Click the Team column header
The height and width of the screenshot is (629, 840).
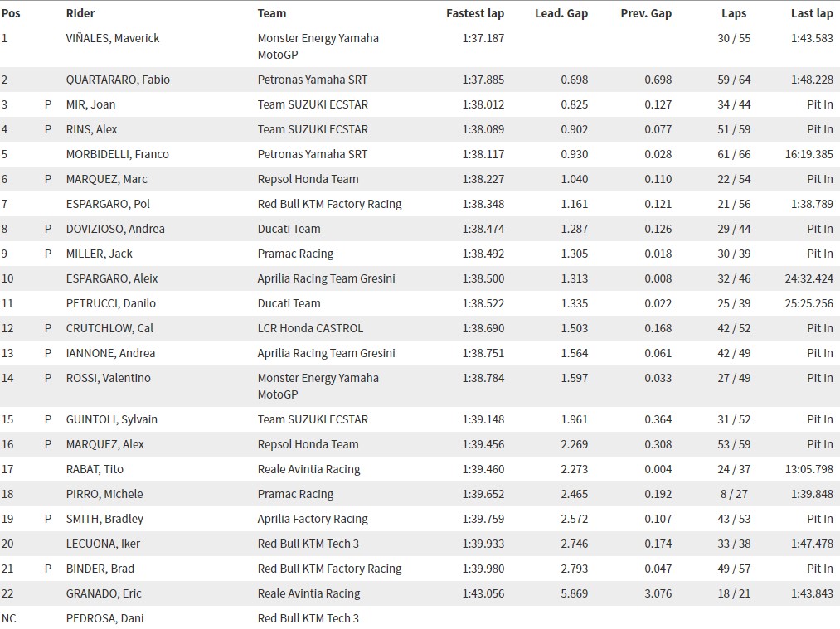pyautogui.click(x=272, y=13)
